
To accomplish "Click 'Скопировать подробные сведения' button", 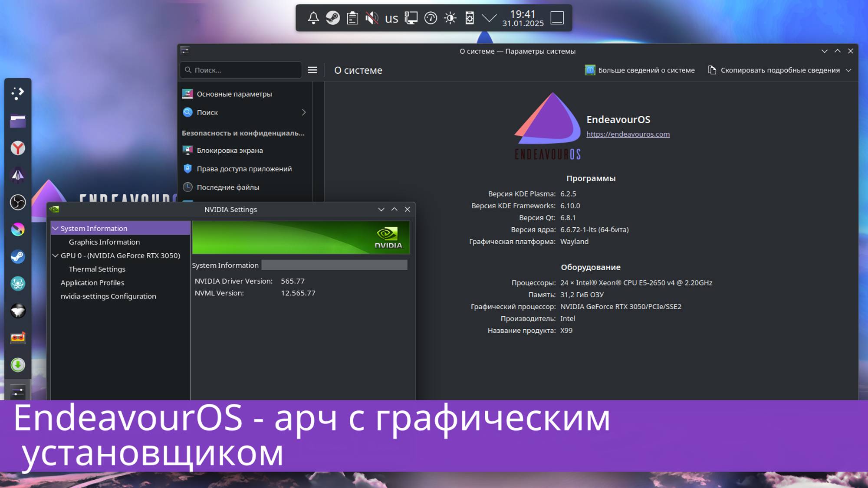I will click(x=779, y=70).
